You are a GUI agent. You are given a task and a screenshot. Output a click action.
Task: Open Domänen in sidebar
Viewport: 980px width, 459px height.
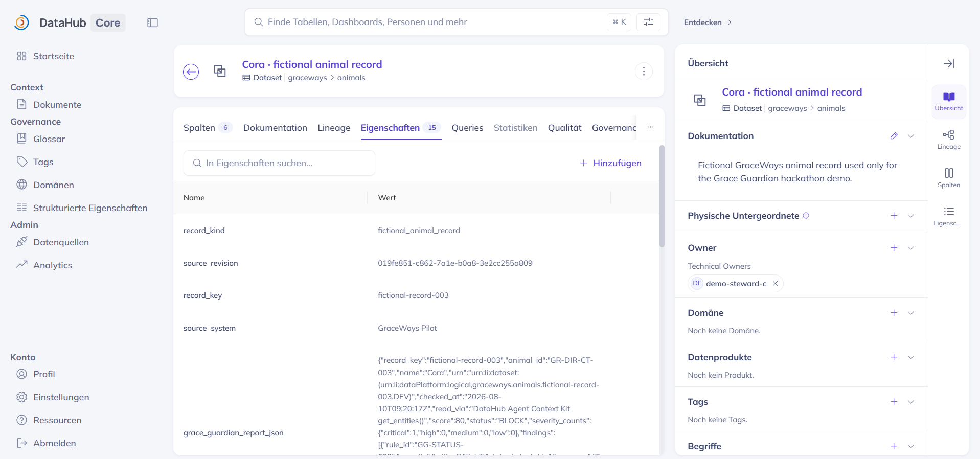click(45, 185)
